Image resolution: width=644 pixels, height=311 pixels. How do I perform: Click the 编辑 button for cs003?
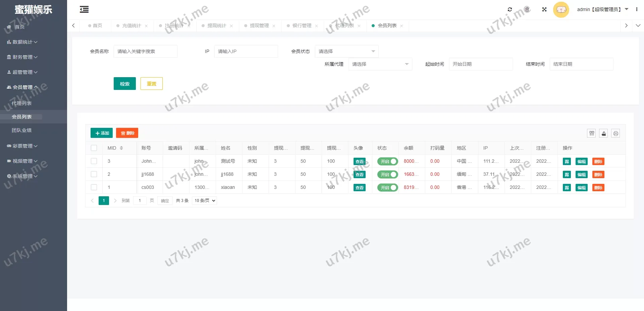coord(581,188)
